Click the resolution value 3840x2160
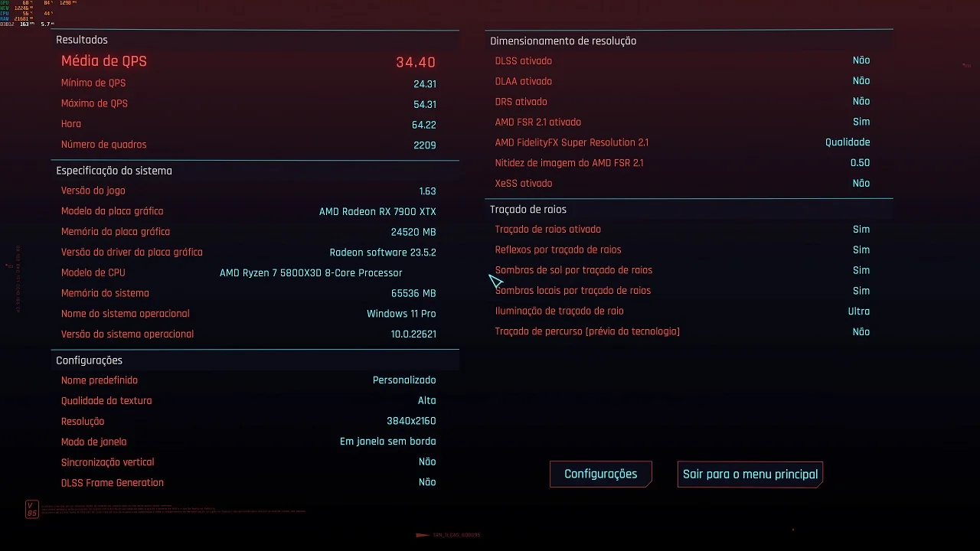Image resolution: width=980 pixels, height=551 pixels. pyautogui.click(x=411, y=421)
